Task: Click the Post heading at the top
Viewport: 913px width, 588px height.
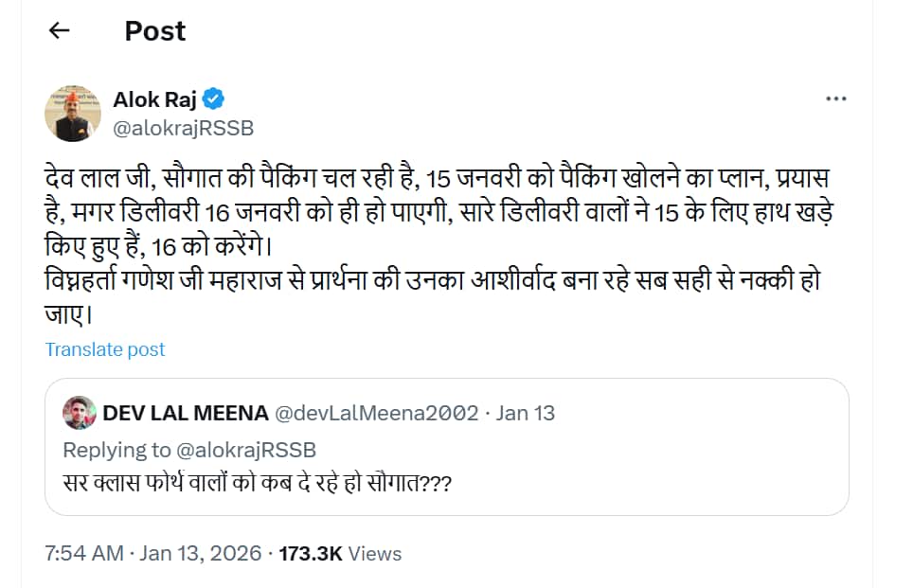Action: point(155,30)
